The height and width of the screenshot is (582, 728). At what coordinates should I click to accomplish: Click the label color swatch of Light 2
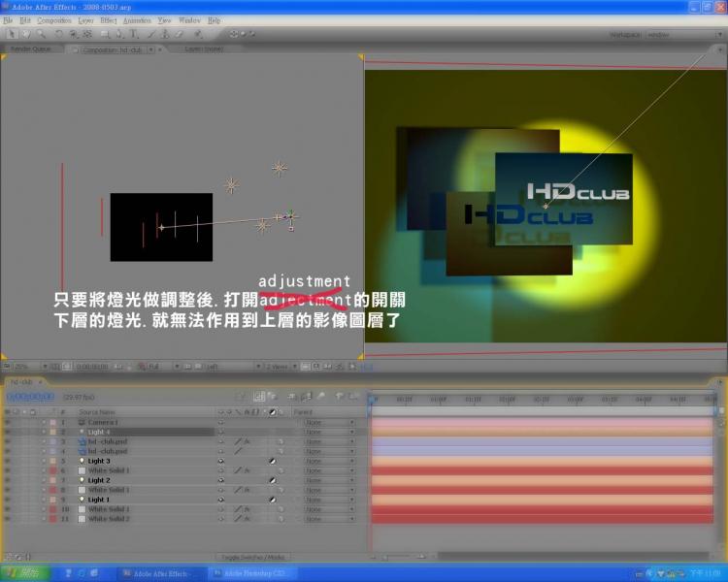(51, 480)
